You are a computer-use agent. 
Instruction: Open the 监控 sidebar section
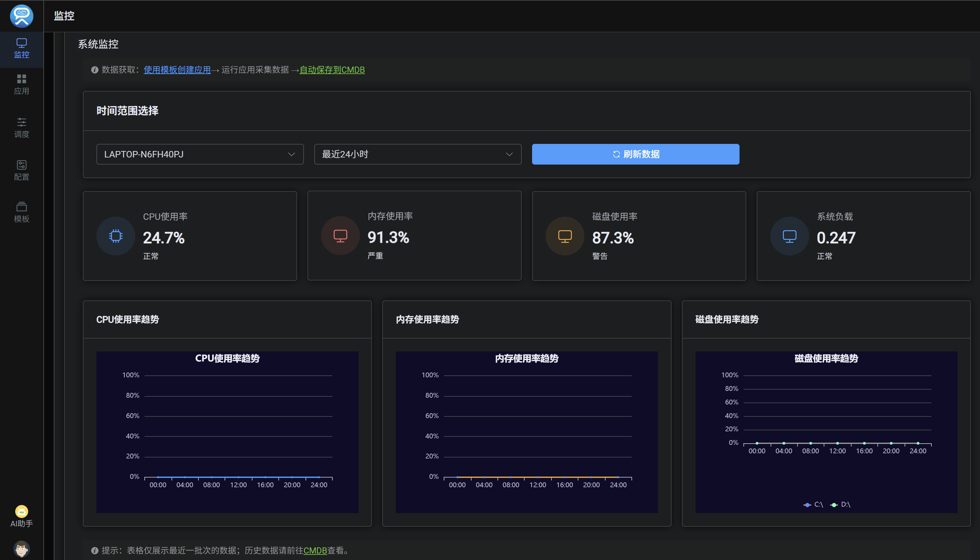(x=22, y=48)
